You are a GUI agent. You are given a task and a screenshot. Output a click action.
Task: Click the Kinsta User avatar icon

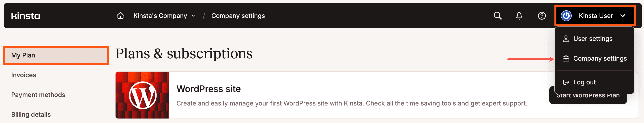tap(566, 16)
